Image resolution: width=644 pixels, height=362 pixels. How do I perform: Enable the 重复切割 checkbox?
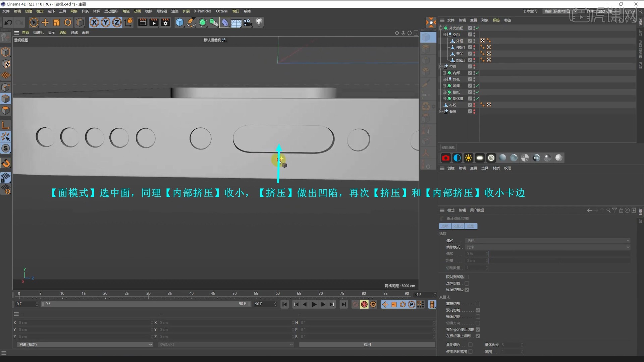click(x=478, y=304)
